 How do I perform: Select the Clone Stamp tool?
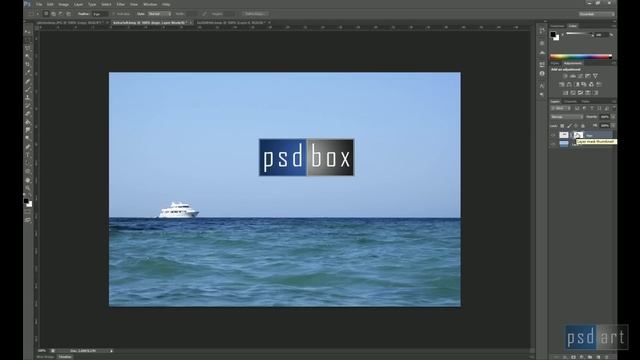28,98
